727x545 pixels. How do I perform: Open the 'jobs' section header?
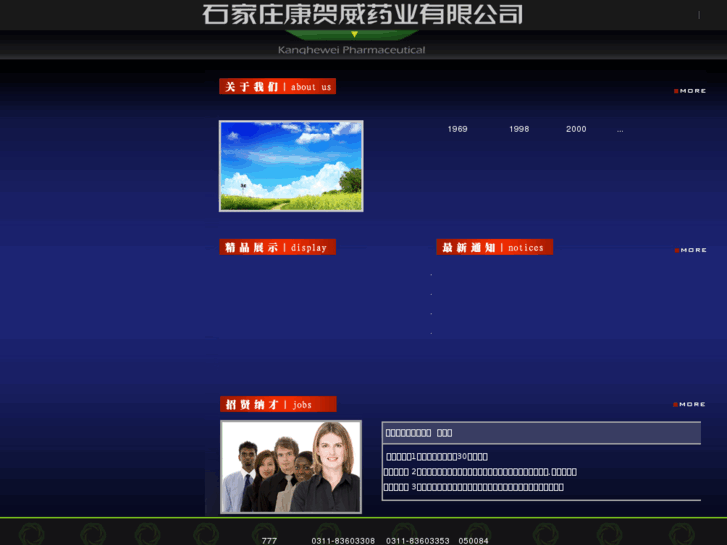[x=278, y=404]
